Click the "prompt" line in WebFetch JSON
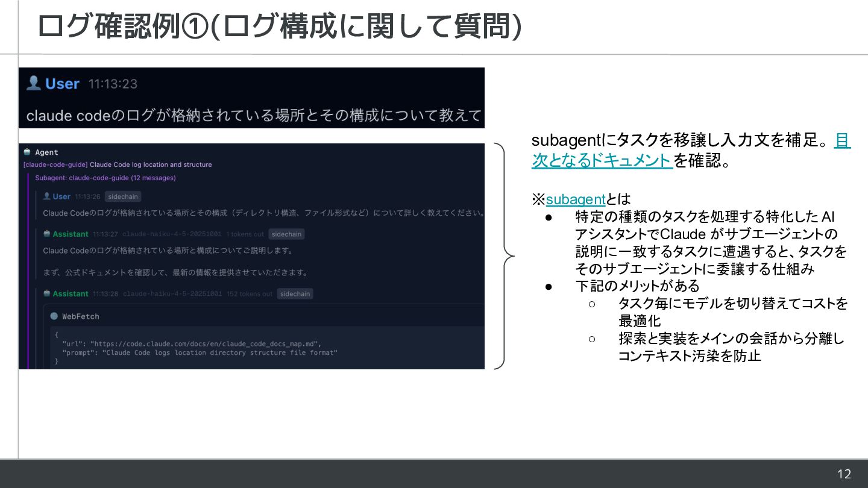Viewport: 868px width, 488px height. click(200, 352)
